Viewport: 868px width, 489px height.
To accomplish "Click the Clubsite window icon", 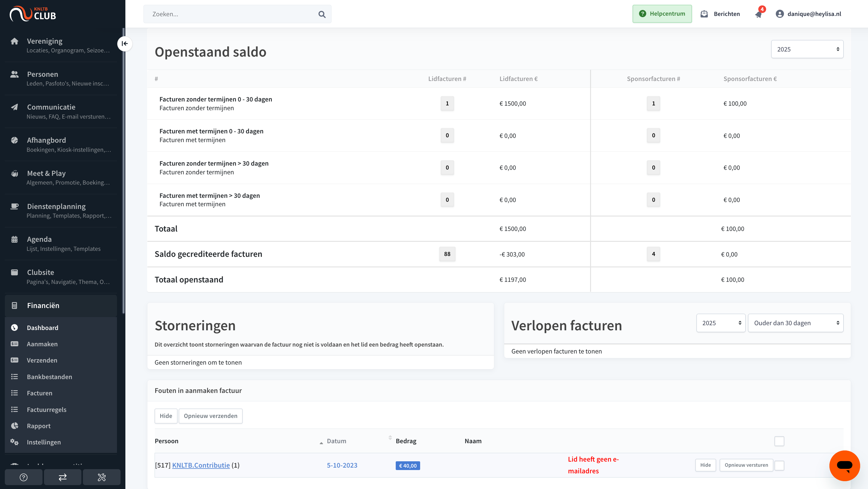I will coord(14,272).
